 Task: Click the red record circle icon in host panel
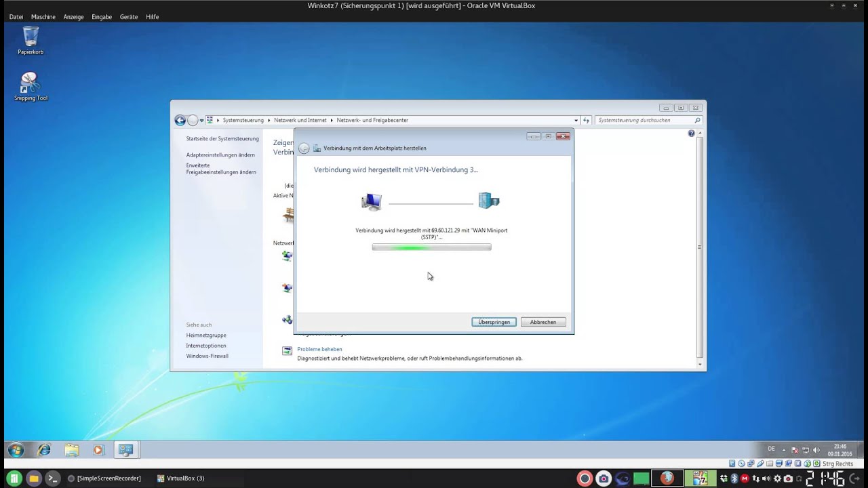coord(585,478)
